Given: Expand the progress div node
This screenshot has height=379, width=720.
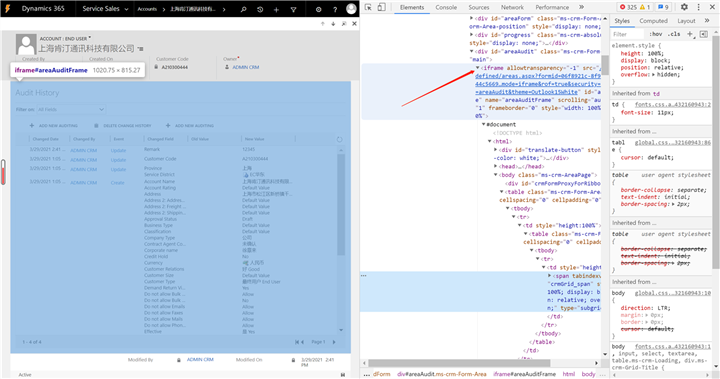Looking at the screenshot, I should click(x=471, y=35).
